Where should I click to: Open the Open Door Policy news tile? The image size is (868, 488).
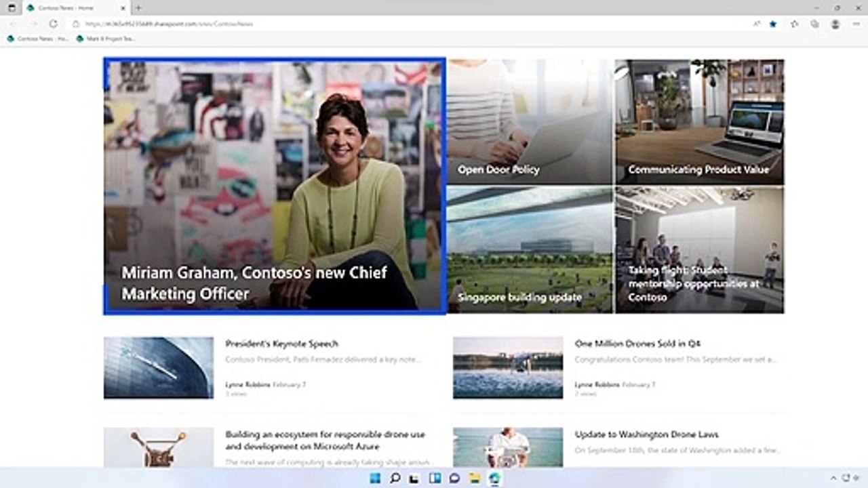point(530,122)
